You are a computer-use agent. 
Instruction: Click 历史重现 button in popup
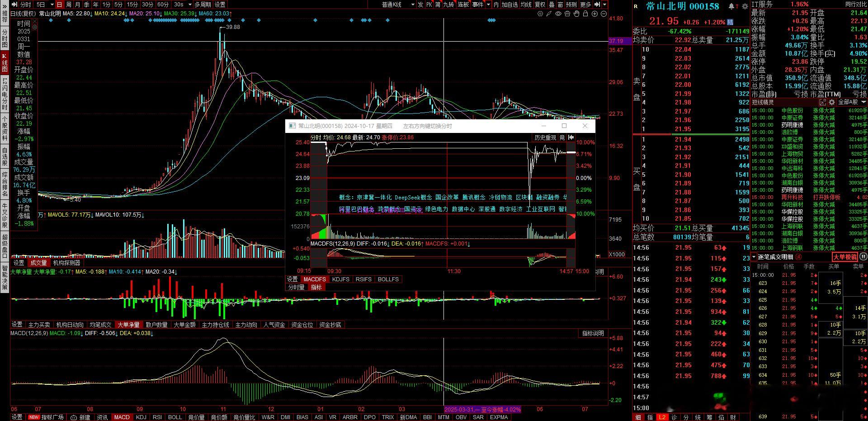click(x=545, y=137)
